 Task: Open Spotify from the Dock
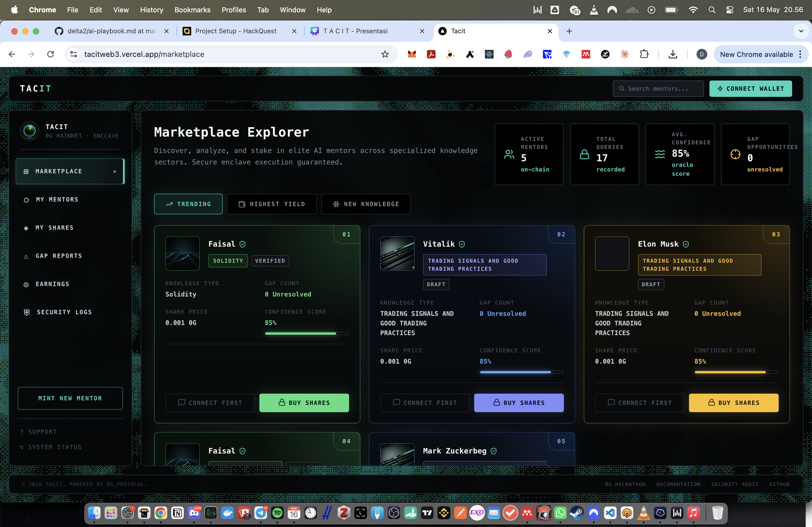click(x=277, y=513)
